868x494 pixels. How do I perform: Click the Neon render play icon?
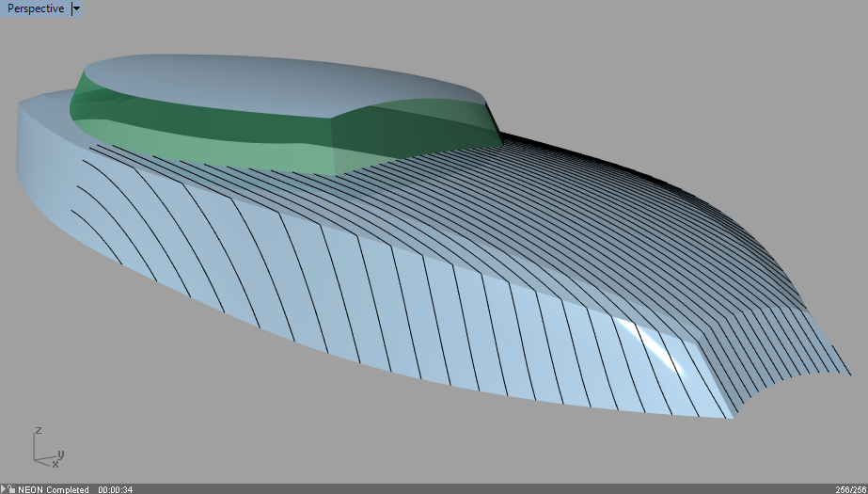coord(4,489)
